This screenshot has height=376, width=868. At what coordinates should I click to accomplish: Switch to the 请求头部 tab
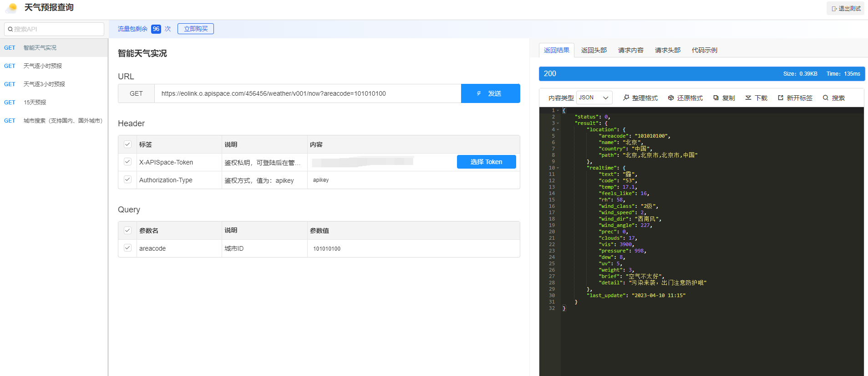point(668,50)
